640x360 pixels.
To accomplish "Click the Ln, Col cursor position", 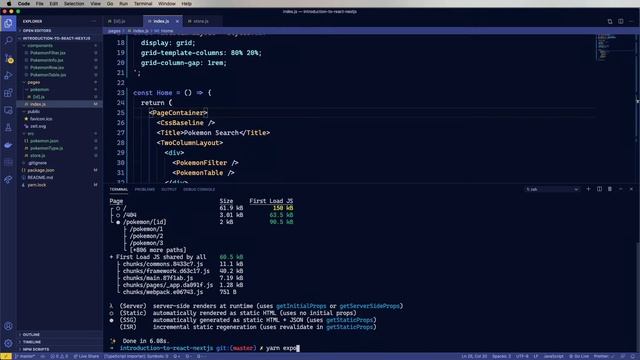I will [474, 356].
